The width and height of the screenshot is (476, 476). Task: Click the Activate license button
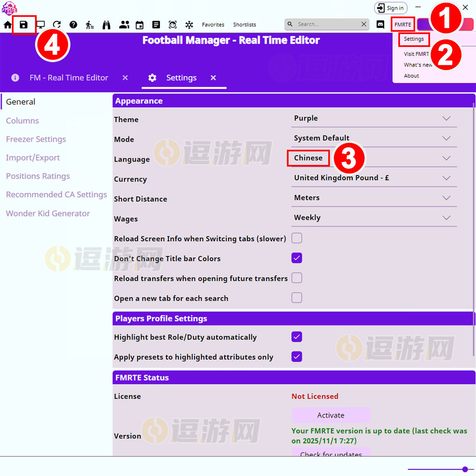[331, 415]
